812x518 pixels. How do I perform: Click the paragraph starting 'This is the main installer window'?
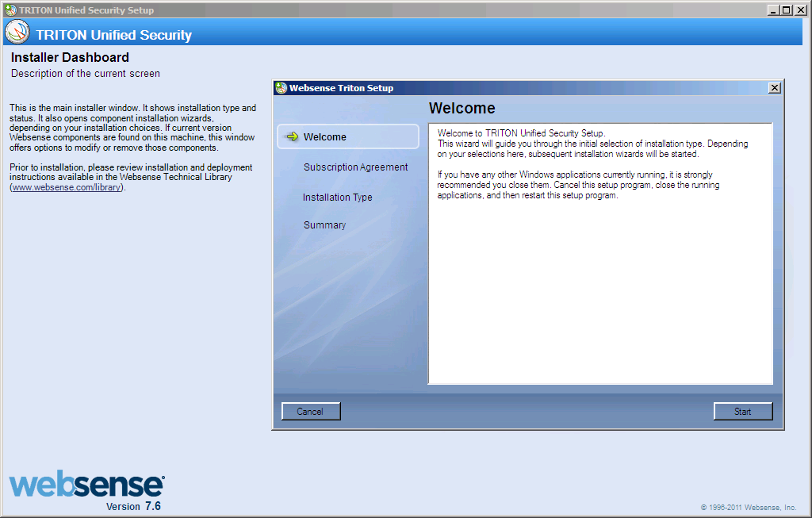click(132, 128)
